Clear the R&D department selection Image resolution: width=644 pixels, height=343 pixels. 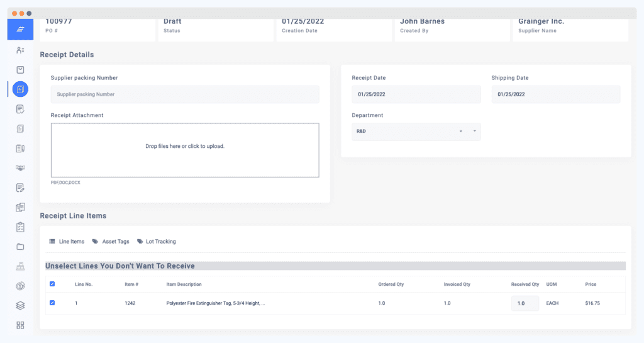461,132
